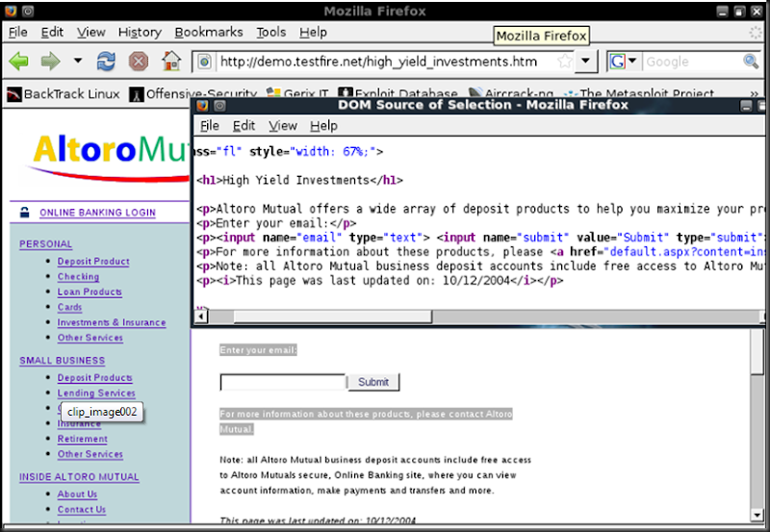Open the URL bar history dropdown

pyautogui.click(x=585, y=62)
